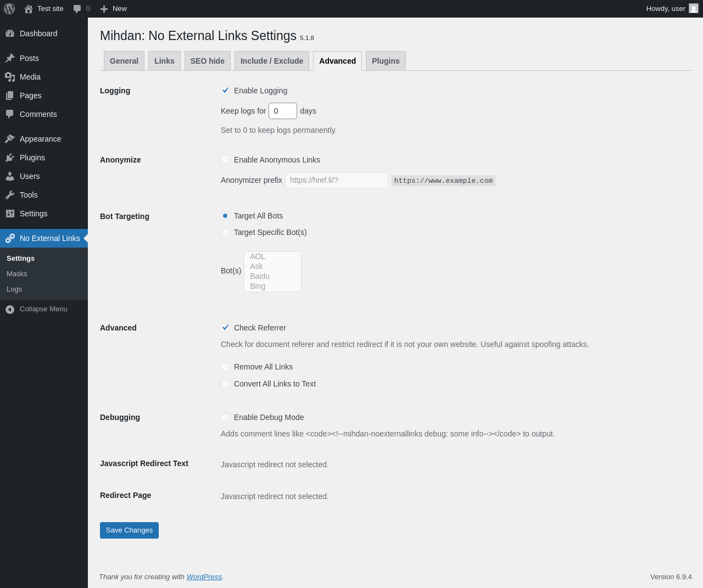Click the Appearance paintbrush icon
Viewport: 703px width, 588px height.
[x=10, y=139]
